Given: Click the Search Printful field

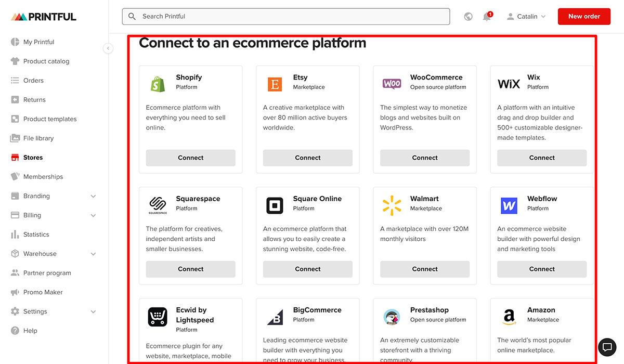Looking at the screenshot, I should [x=285, y=16].
